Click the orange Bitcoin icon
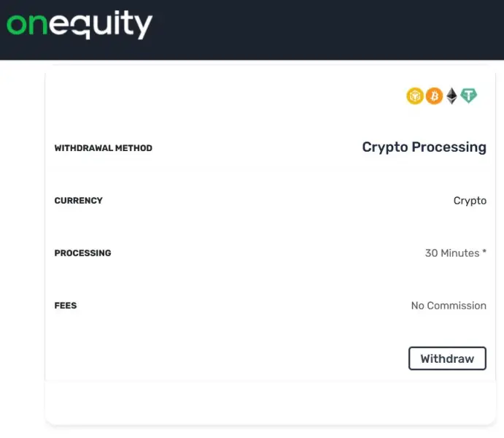This screenshot has height=438, width=504. click(434, 96)
